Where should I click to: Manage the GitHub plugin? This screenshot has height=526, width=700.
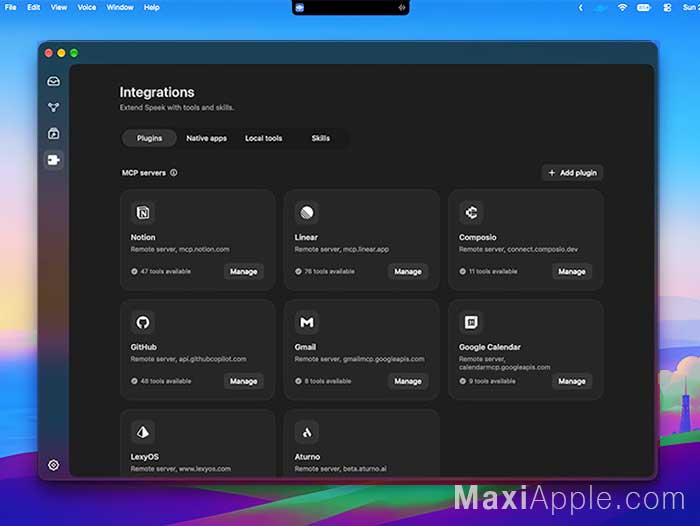point(243,381)
